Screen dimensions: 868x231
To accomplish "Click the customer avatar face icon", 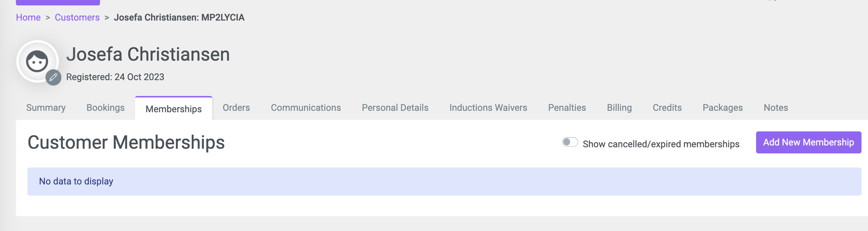I will (37, 61).
